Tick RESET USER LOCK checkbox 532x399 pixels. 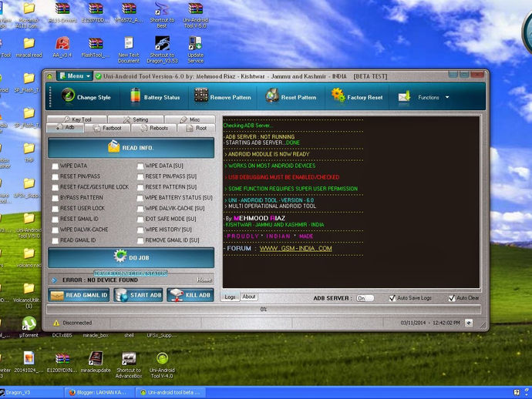56,209
